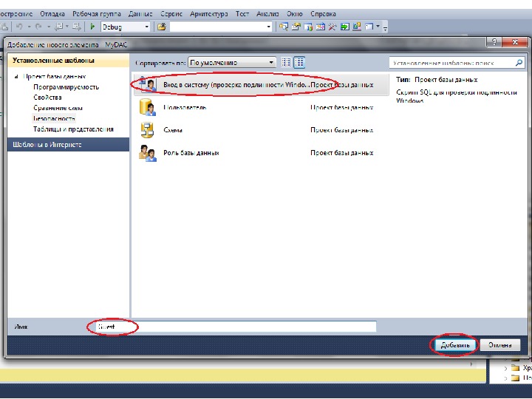532x399 pixels.
Task: Open the Navigate Backward dropdown arrow
Action: [67, 27]
